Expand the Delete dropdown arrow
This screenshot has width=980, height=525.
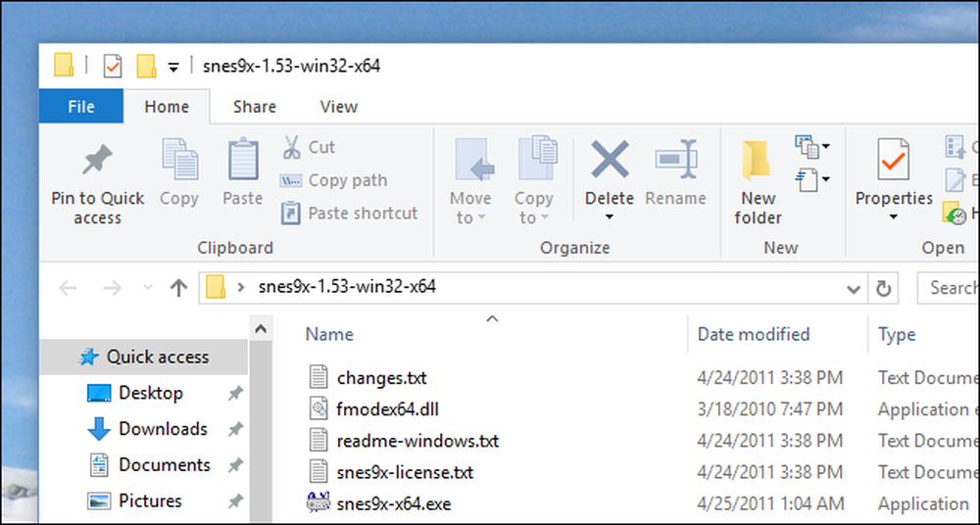tap(610, 217)
